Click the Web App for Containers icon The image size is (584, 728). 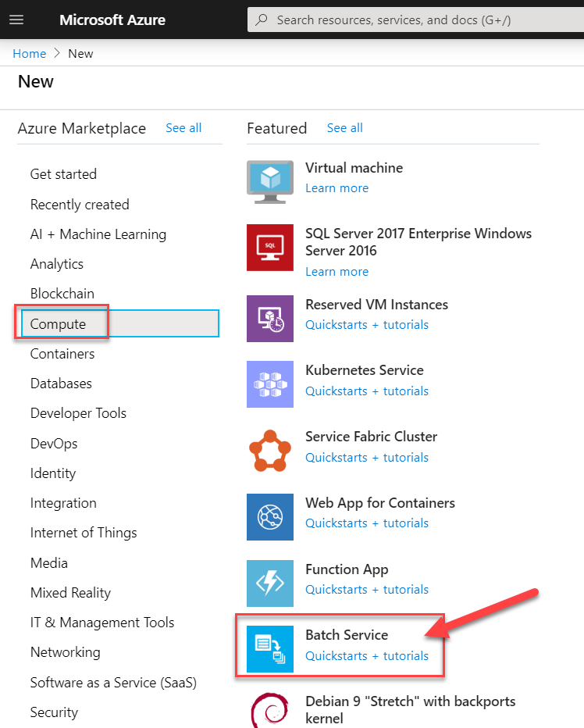270,517
